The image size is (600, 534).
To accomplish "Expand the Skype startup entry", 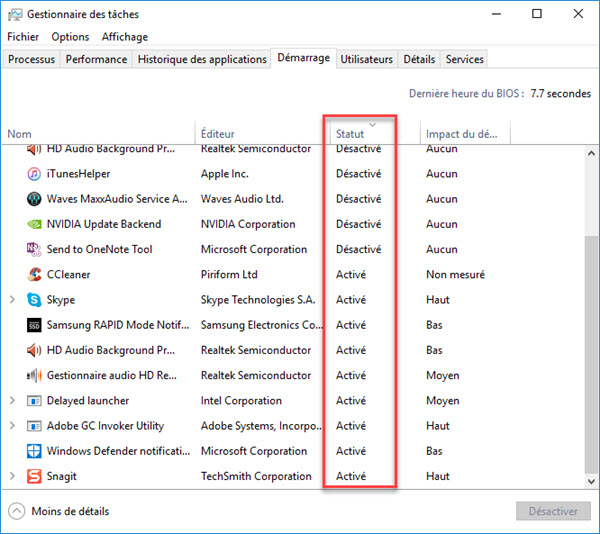I will [x=13, y=300].
